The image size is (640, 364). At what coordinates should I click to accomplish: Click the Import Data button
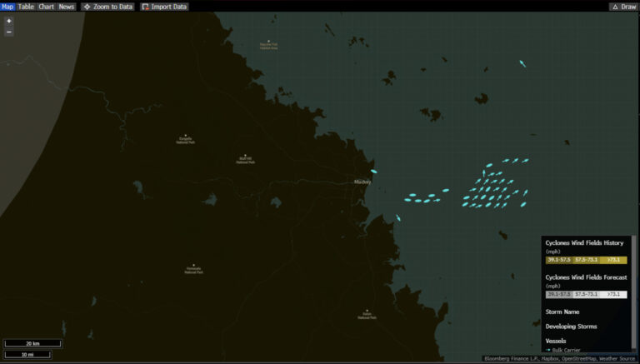coord(164,6)
